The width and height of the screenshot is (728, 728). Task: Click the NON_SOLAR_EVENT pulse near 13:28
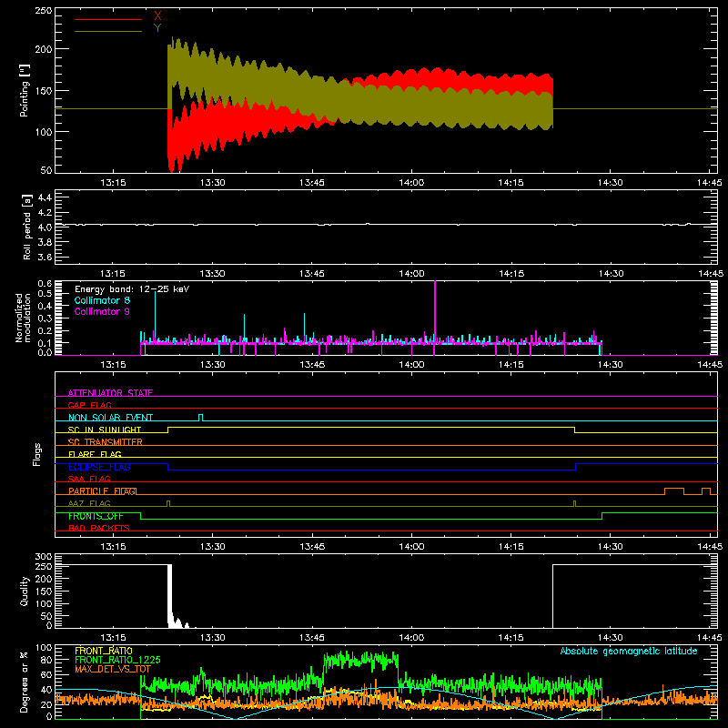pos(200,418)
